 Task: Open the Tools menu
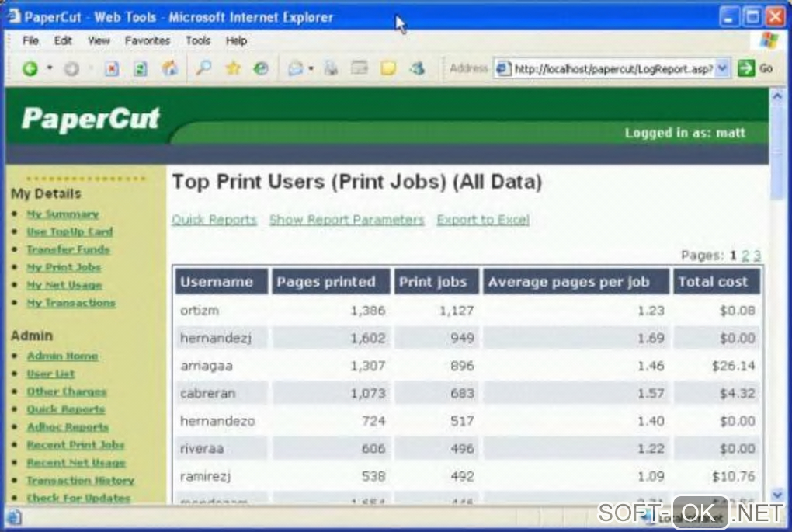197,40
